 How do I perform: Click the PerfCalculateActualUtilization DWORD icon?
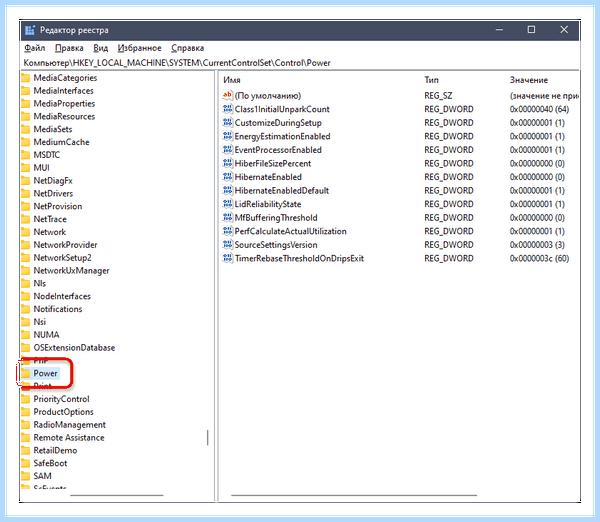coord(227,231)
